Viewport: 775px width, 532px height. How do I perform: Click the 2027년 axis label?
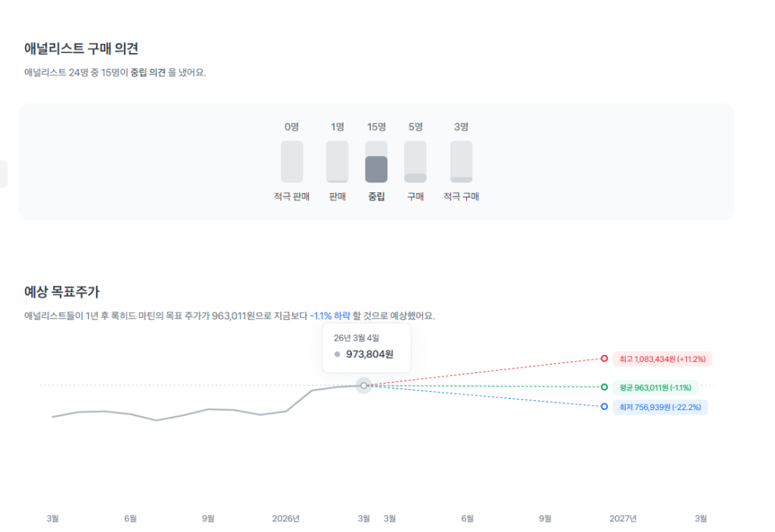coord(623,518)
